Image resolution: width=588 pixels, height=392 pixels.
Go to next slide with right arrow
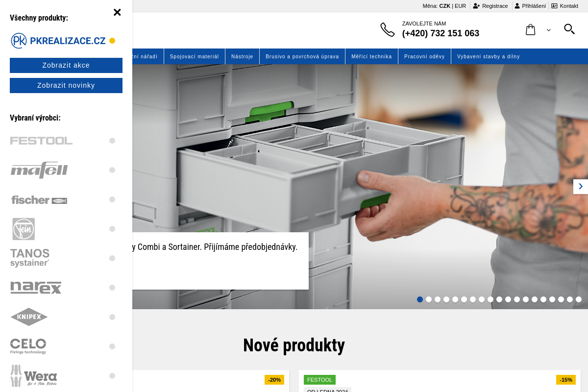tap(580, 186)
